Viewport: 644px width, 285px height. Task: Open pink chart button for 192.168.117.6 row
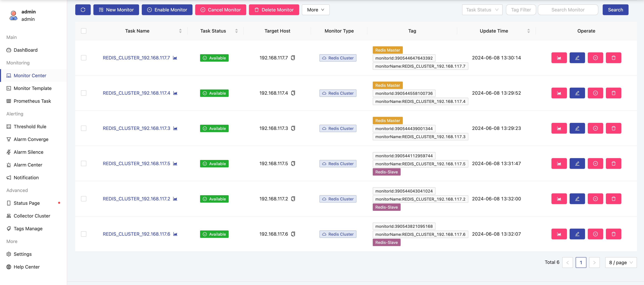click(559, 234)
